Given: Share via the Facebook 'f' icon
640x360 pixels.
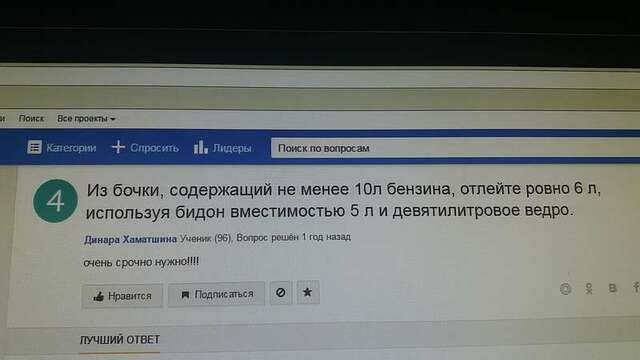Looking at the screenshot, I should click(x=636, y=287).
